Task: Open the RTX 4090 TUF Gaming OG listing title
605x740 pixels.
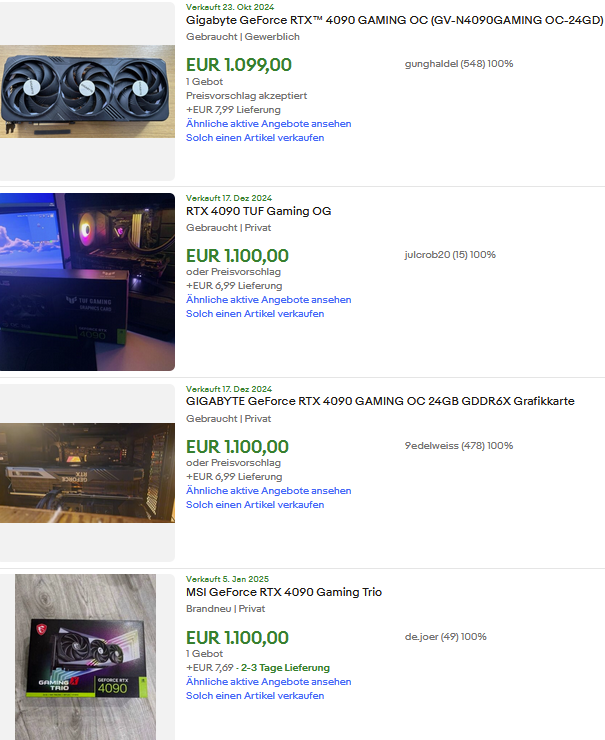Action: 259,211
